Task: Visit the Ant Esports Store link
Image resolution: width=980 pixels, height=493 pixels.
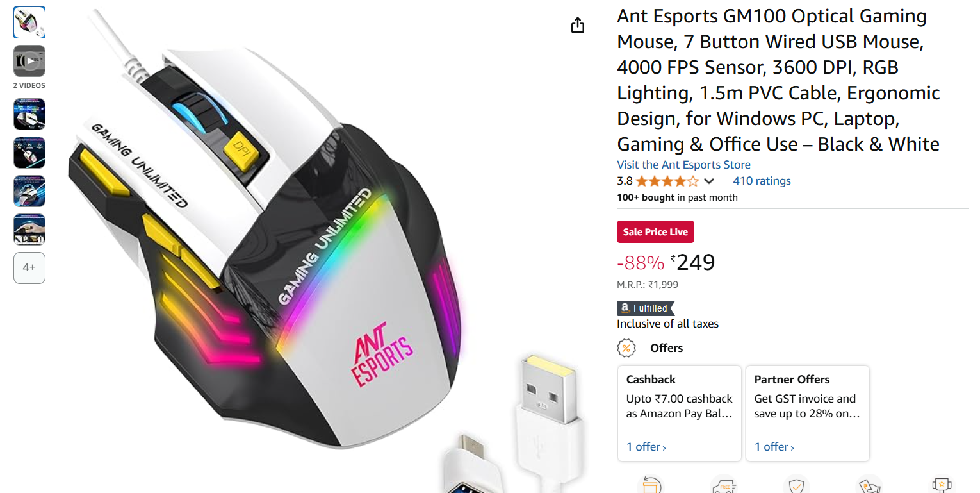Action: tap(683, 165)
